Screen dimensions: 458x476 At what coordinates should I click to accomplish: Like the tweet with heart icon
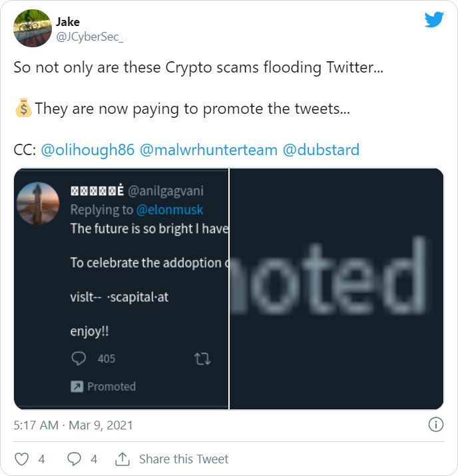22,459
